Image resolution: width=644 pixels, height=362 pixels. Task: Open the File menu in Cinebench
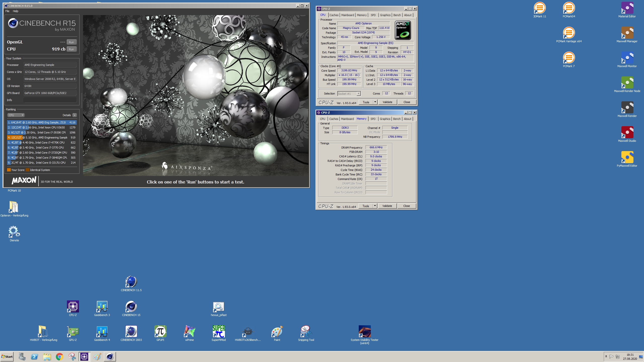point(7,11)
